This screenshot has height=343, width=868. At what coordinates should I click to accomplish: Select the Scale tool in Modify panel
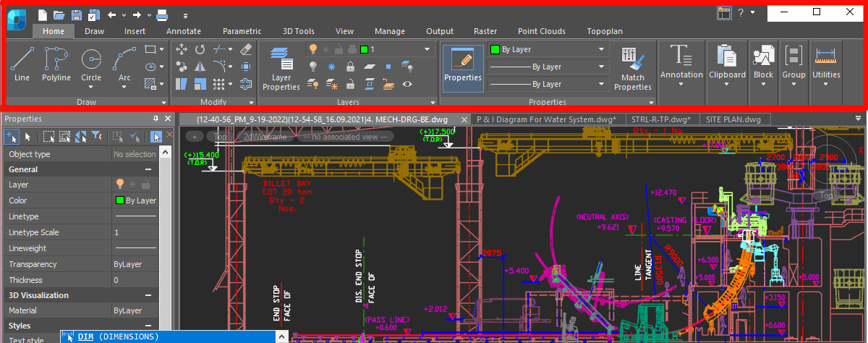200,84
